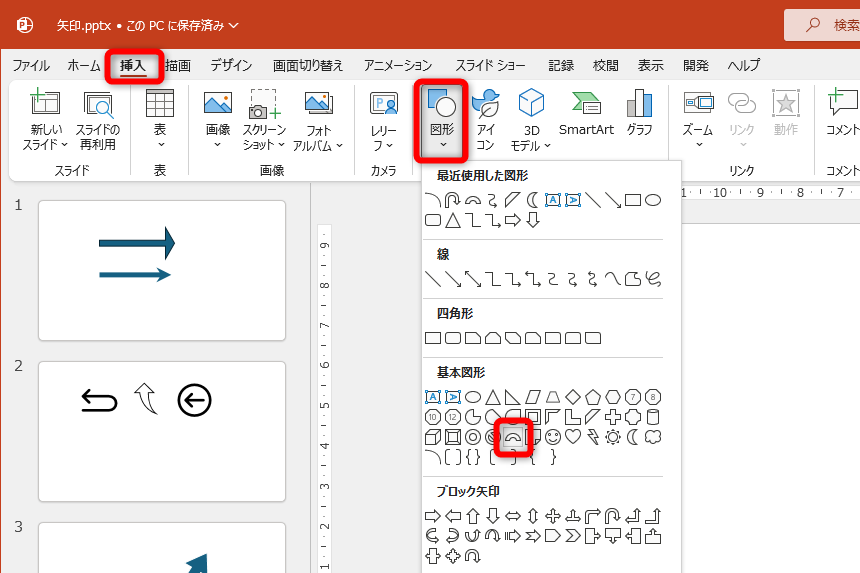Choose the Left Arrow block arrow
Viewport: 860px width, 573px height.
click(x=452, y=516)
